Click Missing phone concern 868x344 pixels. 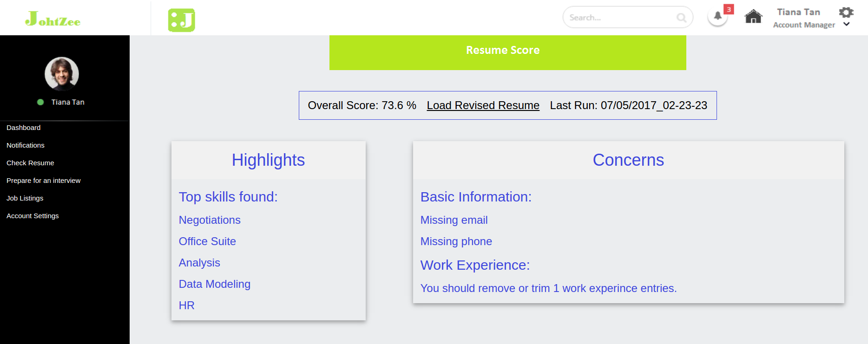pos(456,241)
